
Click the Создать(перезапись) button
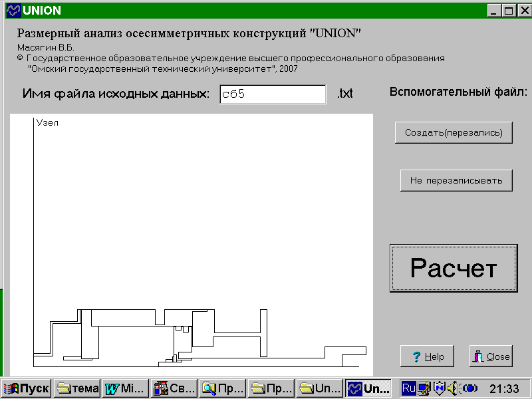pos(454,132)
